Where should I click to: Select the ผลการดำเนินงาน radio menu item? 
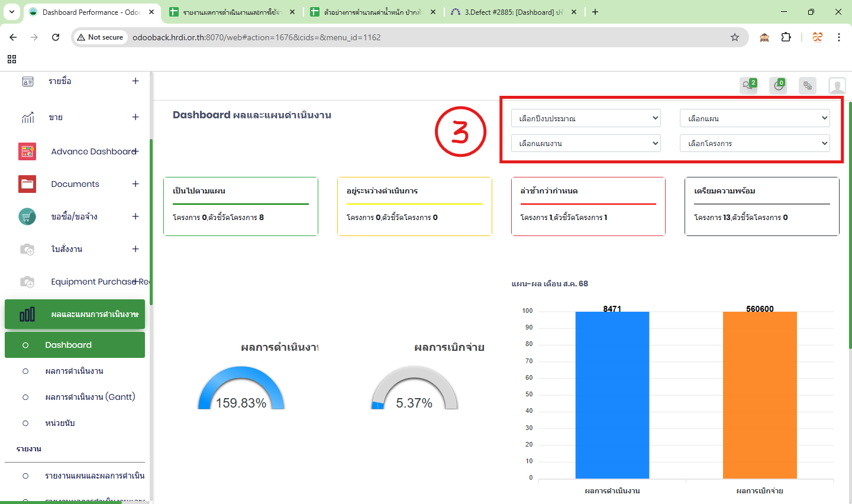tap(74, 371)
